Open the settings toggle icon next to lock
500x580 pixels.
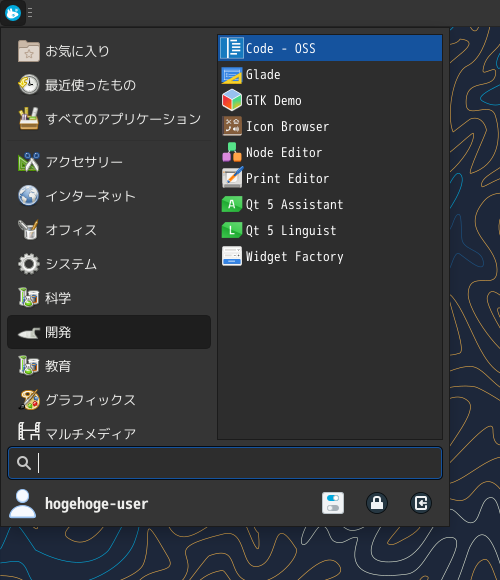click(x=333, y=503)
